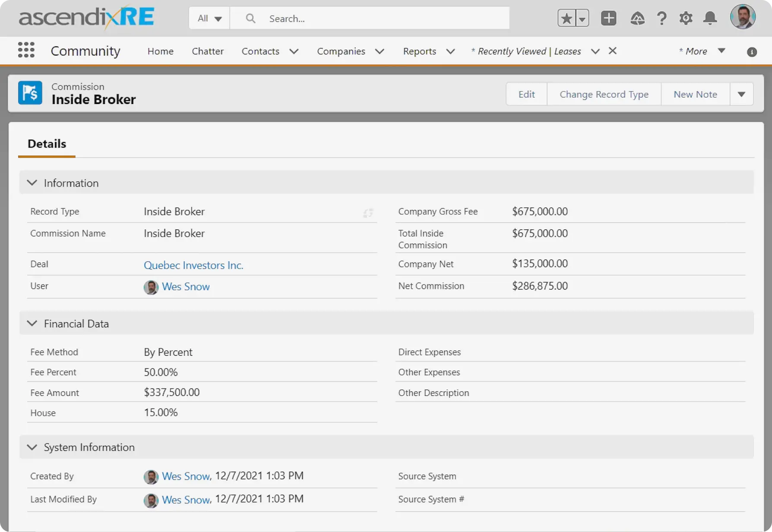The image size is (772, 532).
Task: Expand the Companies menu chevron
Action: coord(380,51)
